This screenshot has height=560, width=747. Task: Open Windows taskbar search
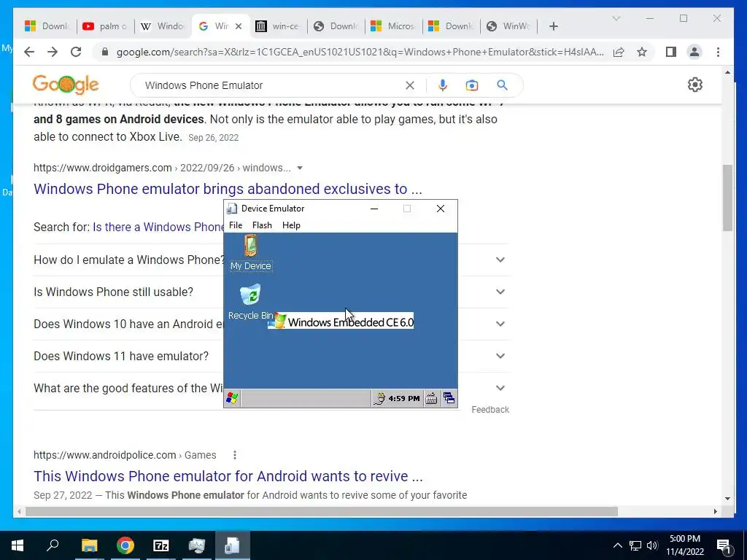[x=53, y=545]
